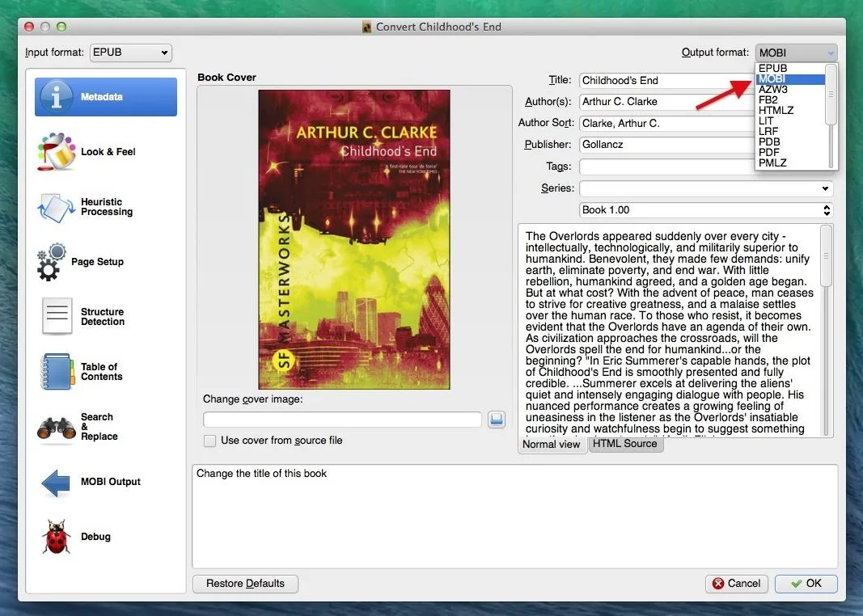Click the output format list scrollbar

pos(831,94)
